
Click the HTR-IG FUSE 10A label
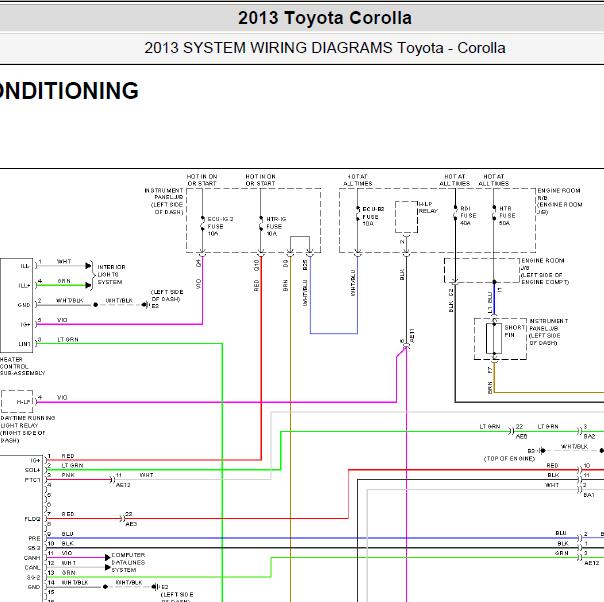click(x=276, y=226)
